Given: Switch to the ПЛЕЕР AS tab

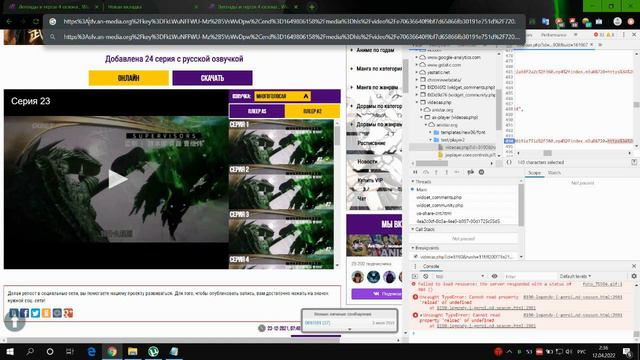Looking at the screenshot, I should pos(257,111).
